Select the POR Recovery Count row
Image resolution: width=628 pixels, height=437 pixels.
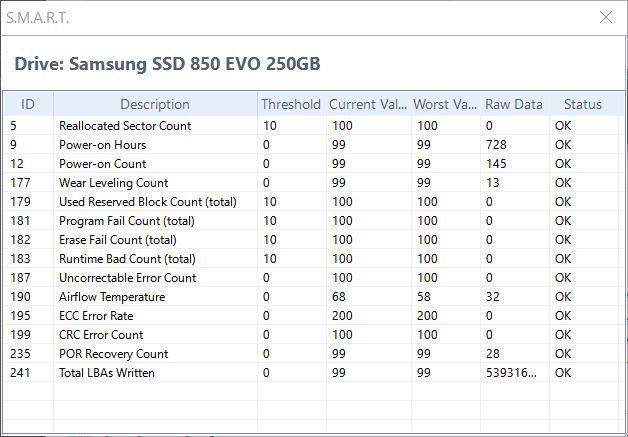[x=312, y=354]
